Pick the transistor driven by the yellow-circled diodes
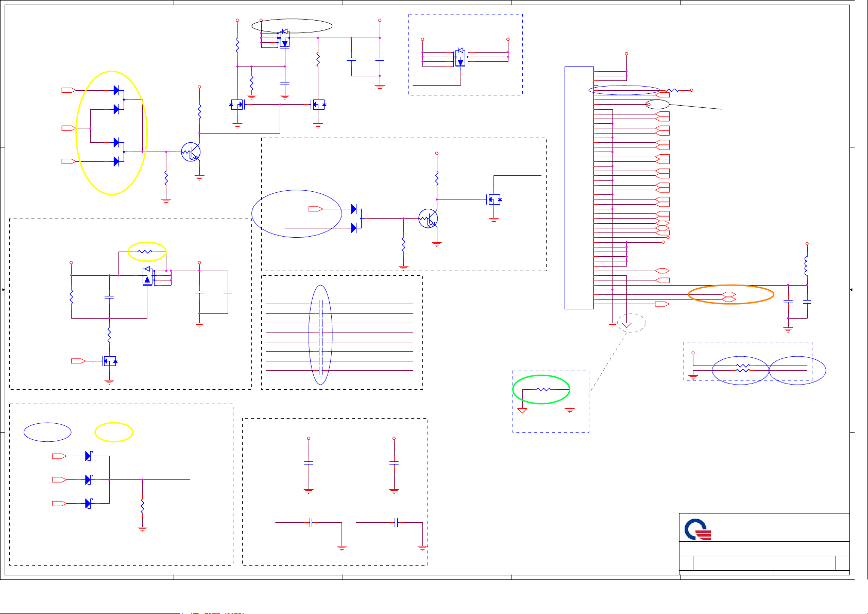The image size is (868, 614). [191, 152]
